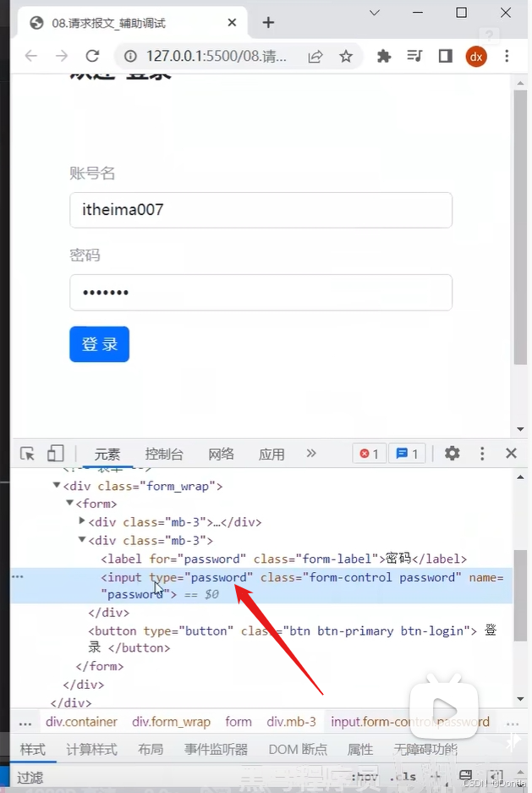Screen dimensions: 532x793
Task: Switch to the 元素 tab
Action: [107, 454]
